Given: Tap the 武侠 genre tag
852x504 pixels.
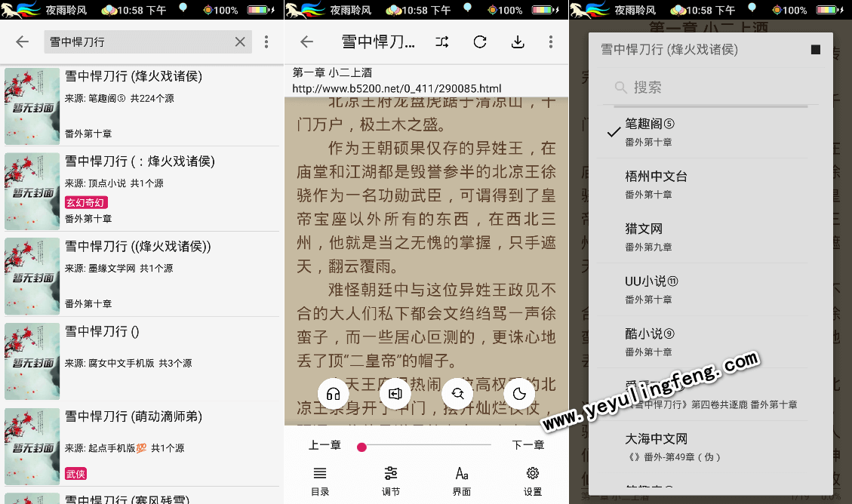Looking at the screenshot, I should point(76,474).
